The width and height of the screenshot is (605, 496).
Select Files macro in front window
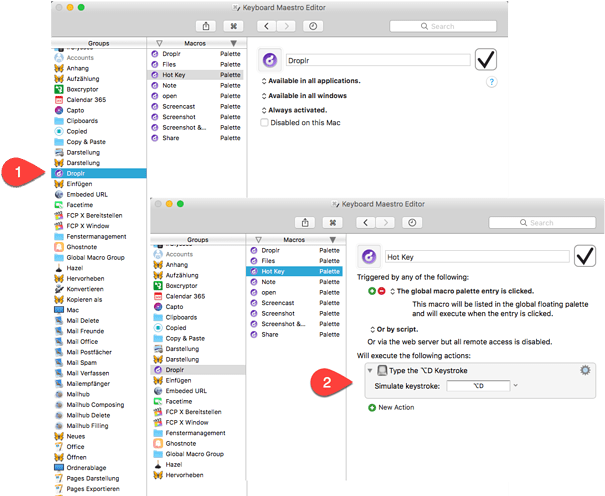[x=295, y=261]
